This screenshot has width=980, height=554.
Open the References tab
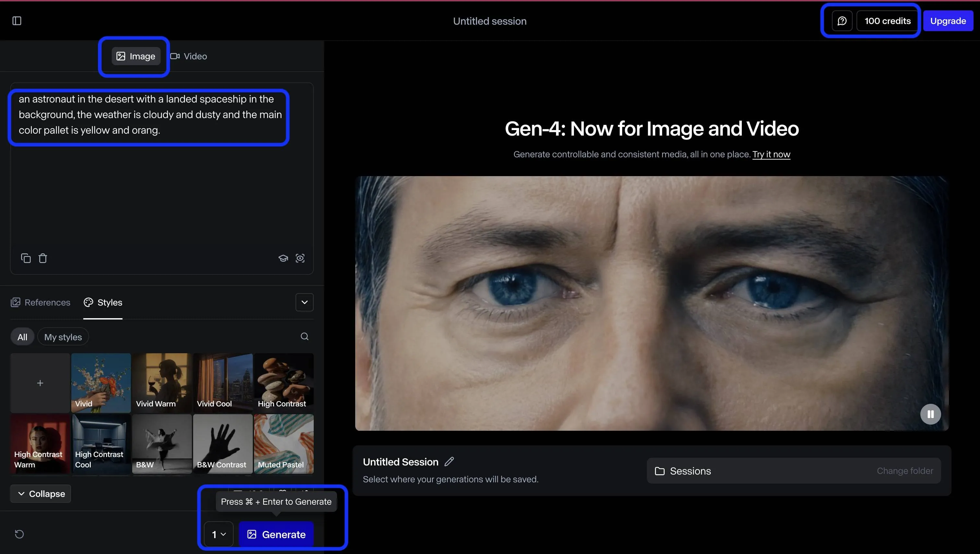41,302
